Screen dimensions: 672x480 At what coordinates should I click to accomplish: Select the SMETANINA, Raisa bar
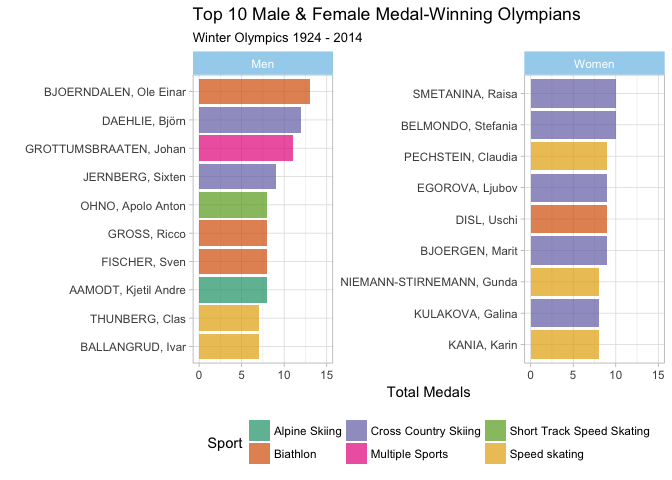pyautogui.click(x=573, y=93)
